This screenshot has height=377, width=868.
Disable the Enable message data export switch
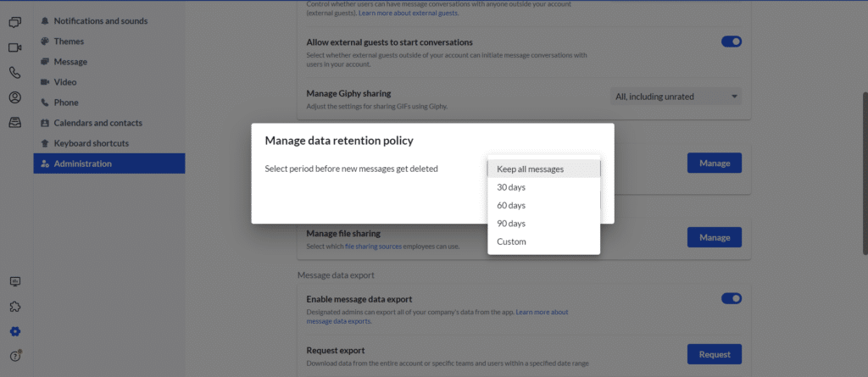731,298
